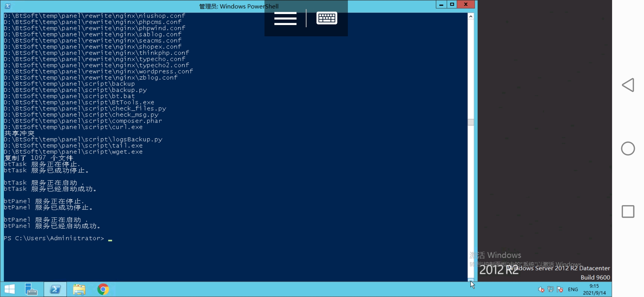
Task: Click PowerShell scrollbar up arrow
Action: (471, 16)
